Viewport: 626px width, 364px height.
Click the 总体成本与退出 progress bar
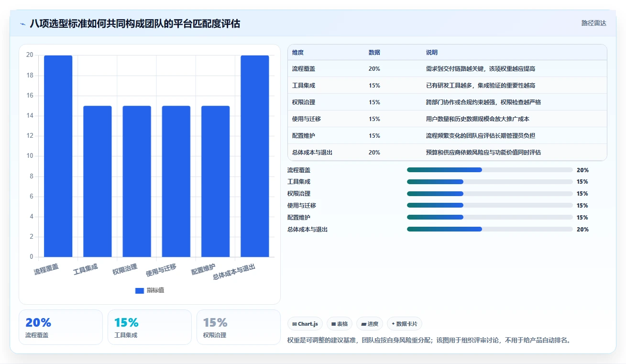click(x=490, y=229)
